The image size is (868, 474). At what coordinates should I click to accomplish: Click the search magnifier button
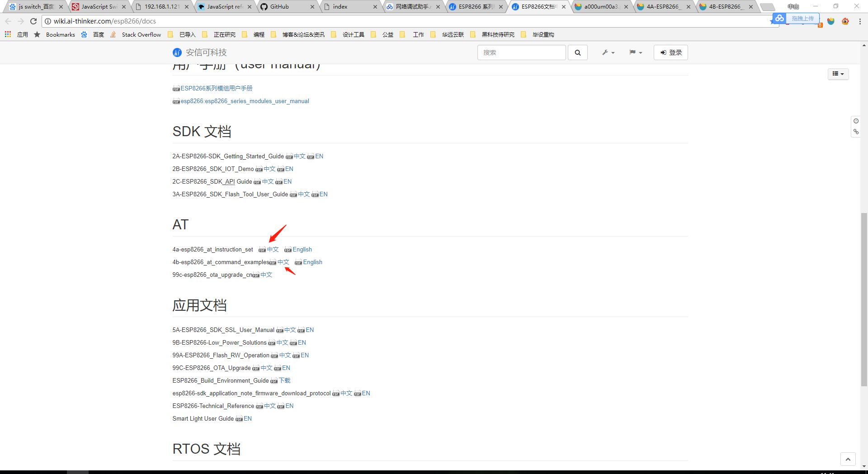(x=578, y=52)
